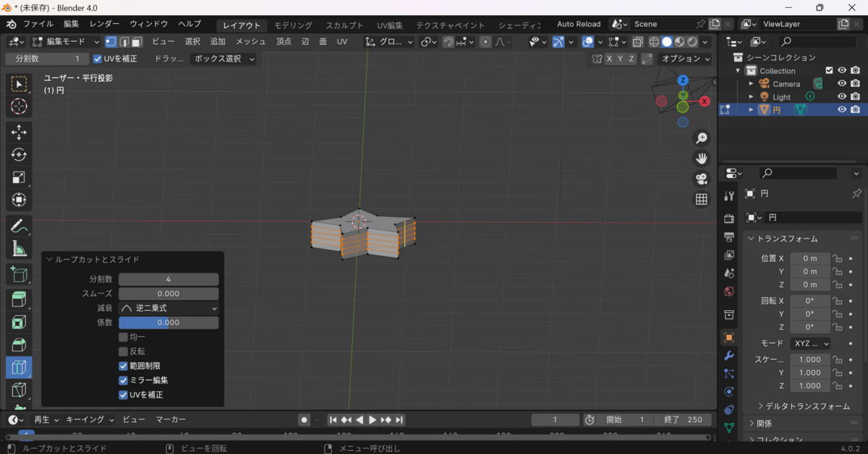868x454 pixels.
Task: Open the 減衰 逆二乗式 dropdown
Action: click(169, 308)
